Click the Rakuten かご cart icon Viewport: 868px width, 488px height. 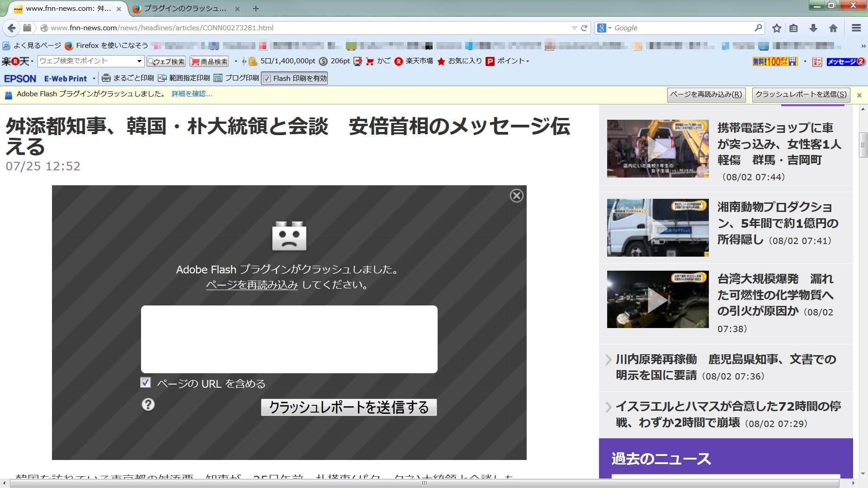(x=370, y=61)
